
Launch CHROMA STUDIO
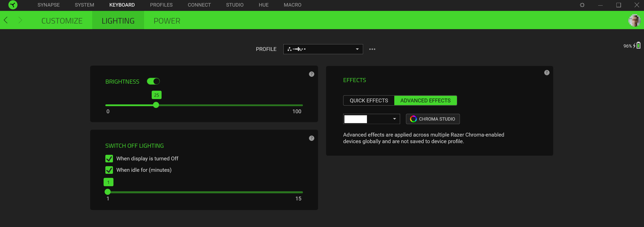433,119
